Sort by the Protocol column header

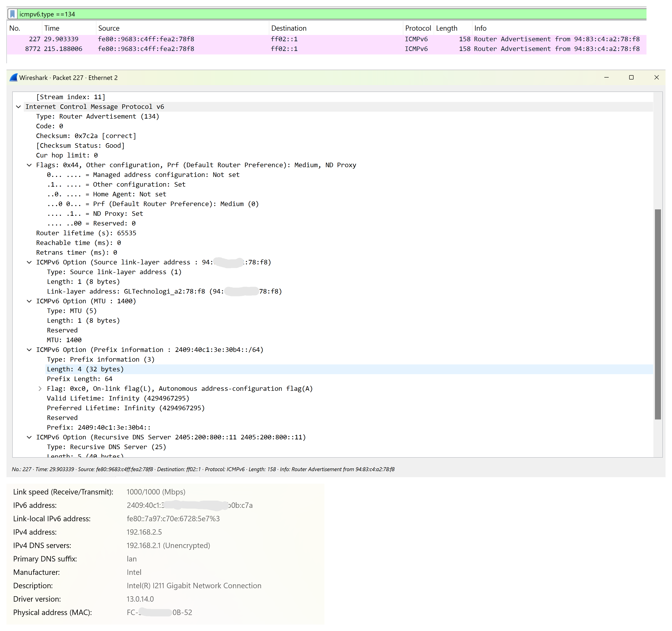click(x=418, y=28)
